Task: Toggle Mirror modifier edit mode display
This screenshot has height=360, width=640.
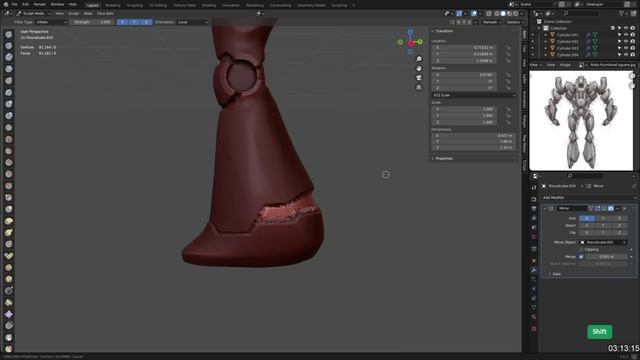Action: (598, 209)
